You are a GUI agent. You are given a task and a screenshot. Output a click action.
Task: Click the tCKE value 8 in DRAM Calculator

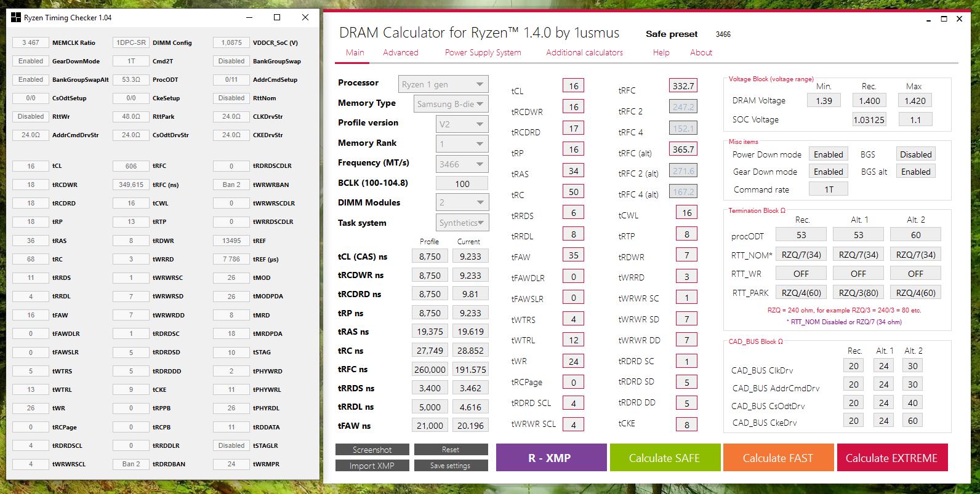click(x=687, y=424)
